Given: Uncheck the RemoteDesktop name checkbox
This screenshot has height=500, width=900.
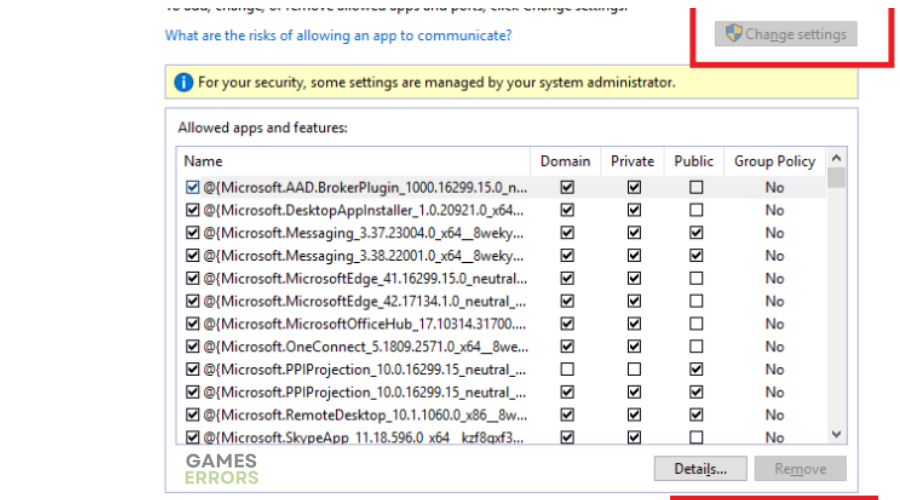Looking at the screenshot, I should pos(192,414).
